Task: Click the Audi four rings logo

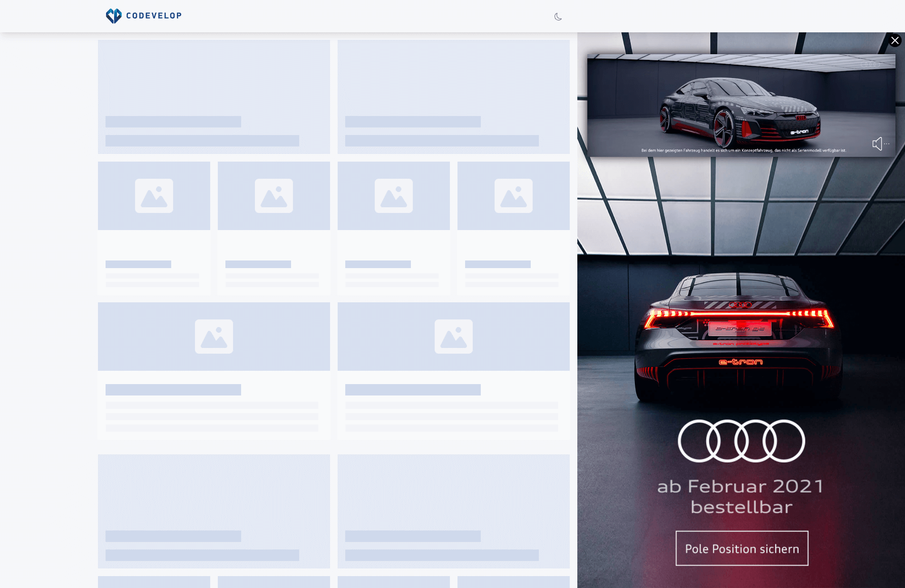Action: point(741,441)
